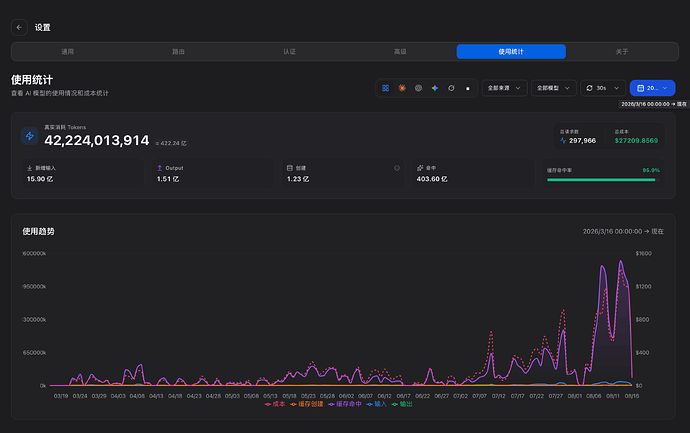This screenshot has width=690, height=433.
Task: Select the all-providers grid icon filter
Action: [385, 88]
